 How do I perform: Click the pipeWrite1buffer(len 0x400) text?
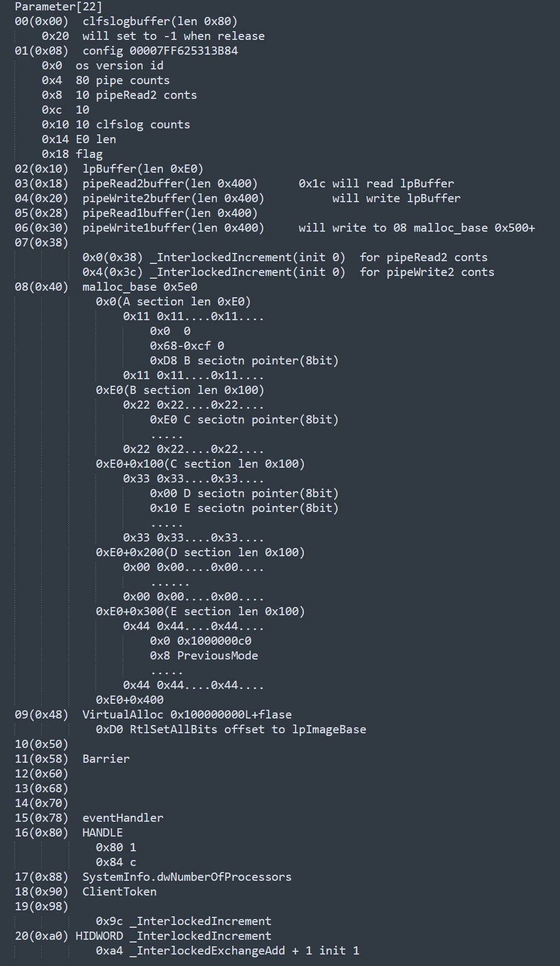[x=173, y=228]
